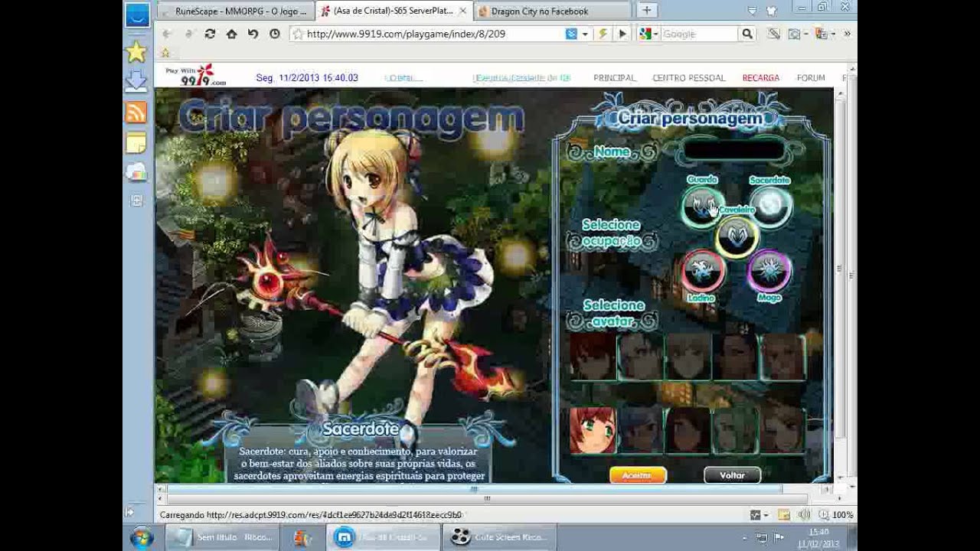Select the fourth avatar in top row

735,357
